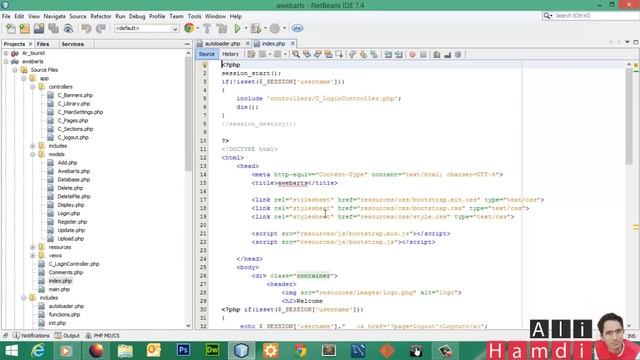Image resolution: width=640 pixels, height=360 pixels.
Task: Click the Build Project hammer icon
Action: [x=207, y=29]
